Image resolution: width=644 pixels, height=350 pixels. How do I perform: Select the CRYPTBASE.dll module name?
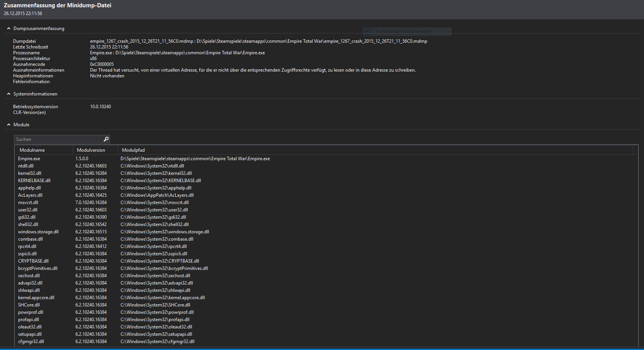[x=33, y=261]
